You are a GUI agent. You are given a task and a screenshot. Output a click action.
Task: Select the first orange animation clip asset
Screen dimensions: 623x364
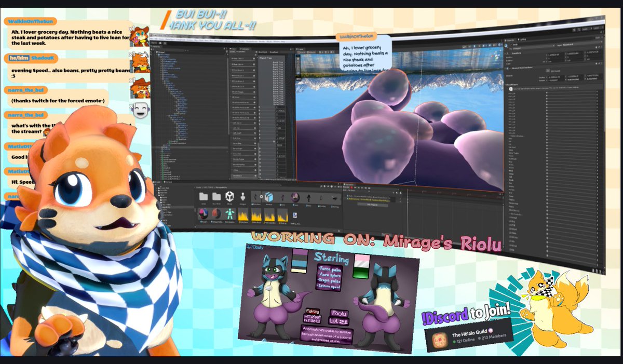coord(243,215)
